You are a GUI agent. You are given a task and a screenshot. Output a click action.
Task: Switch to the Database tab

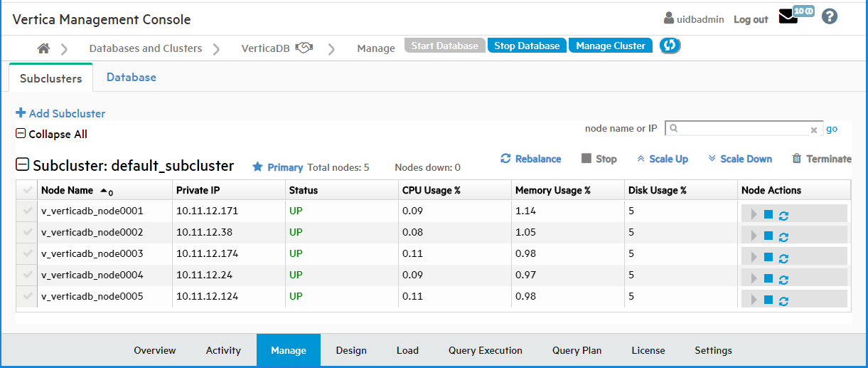point(131,78)
